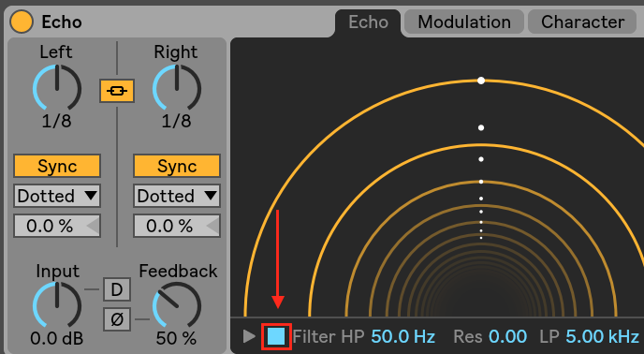644x354 pixels.
Task: Select the Echo tab
Action: (x=368, y=22)
